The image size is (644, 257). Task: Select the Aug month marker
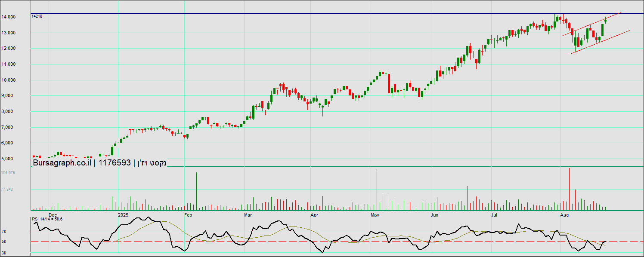click(563, 214)
